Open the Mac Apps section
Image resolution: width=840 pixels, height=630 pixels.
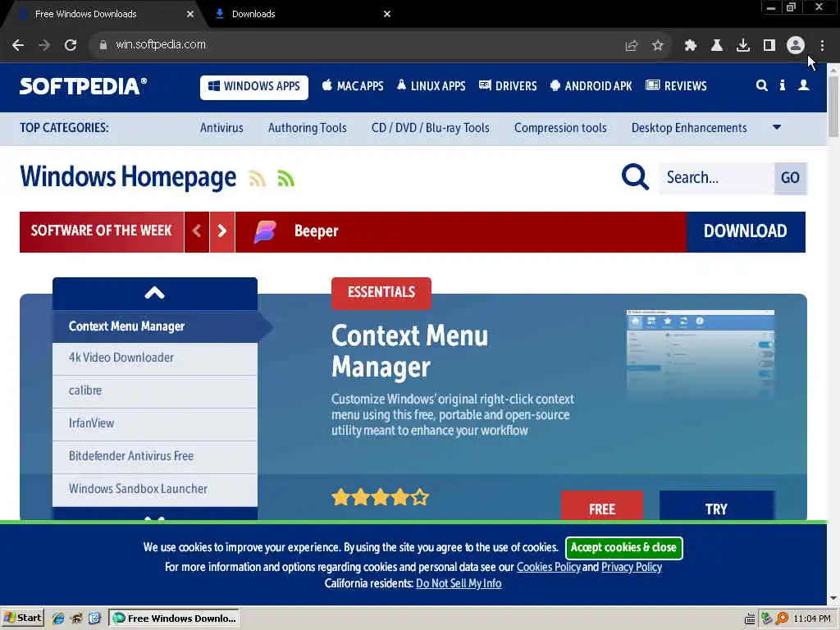[353, 85]
